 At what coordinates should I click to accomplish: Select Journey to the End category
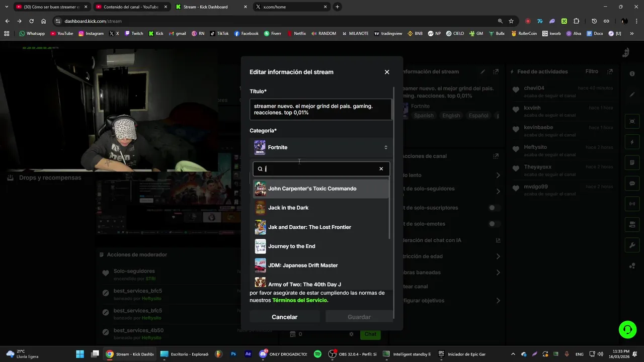pos(321,246)
